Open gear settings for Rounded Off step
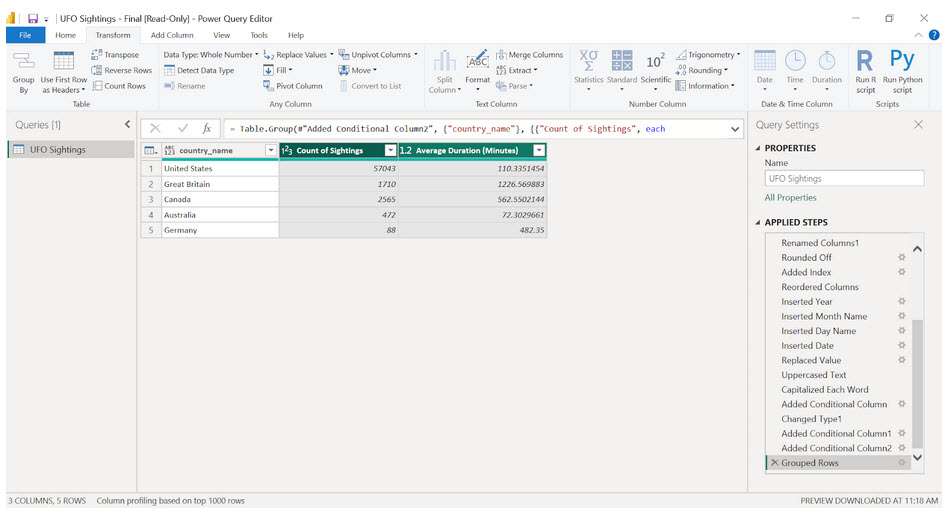 [x=901, y=258]
